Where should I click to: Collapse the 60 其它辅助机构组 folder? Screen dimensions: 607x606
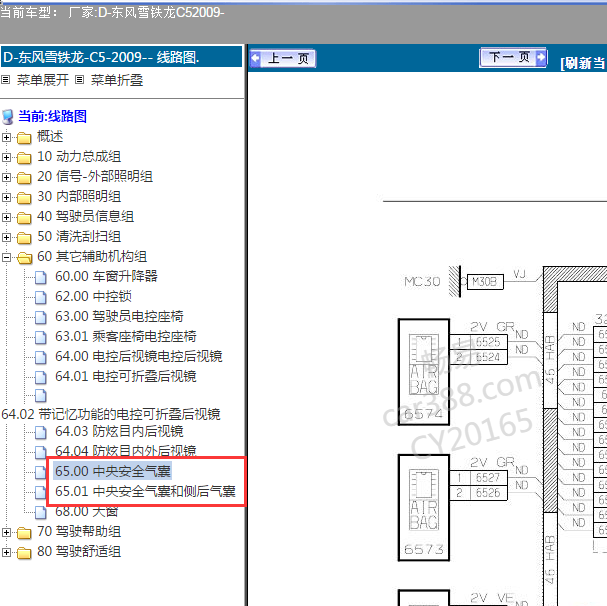(x=6, y=257)
